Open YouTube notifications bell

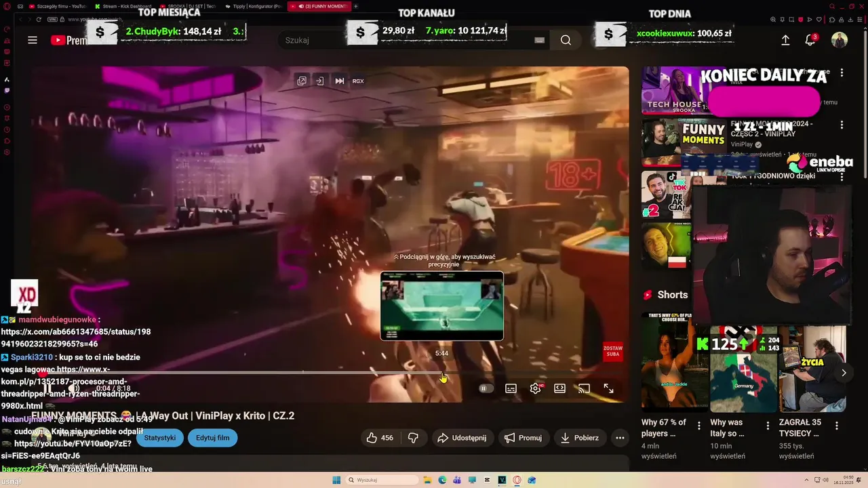coord(810,40)
